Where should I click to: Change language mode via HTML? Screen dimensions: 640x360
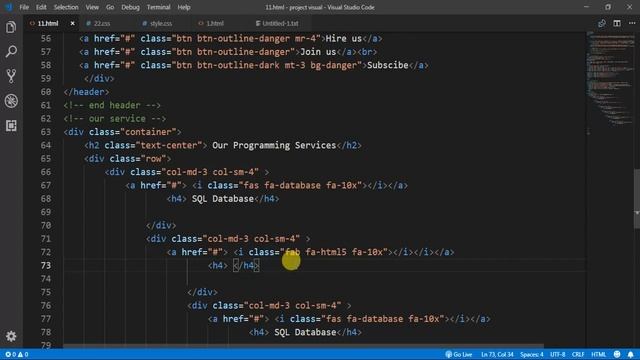[x=598, y=354]
